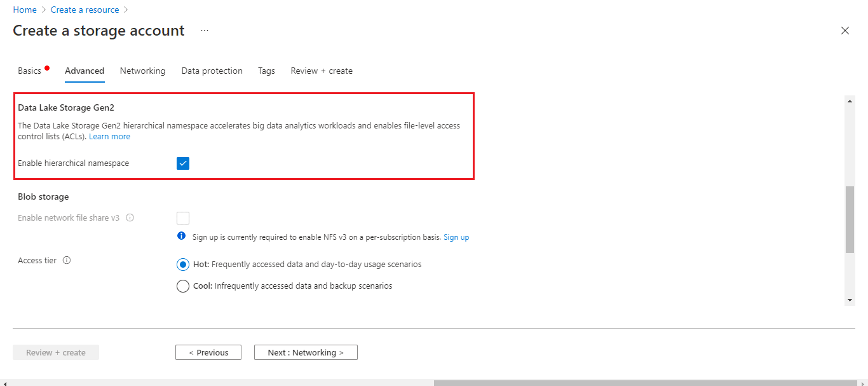The height and width of the screenshot is (386, 868).
Task: Click the Previous button
Action: click(x=208, y=352)
